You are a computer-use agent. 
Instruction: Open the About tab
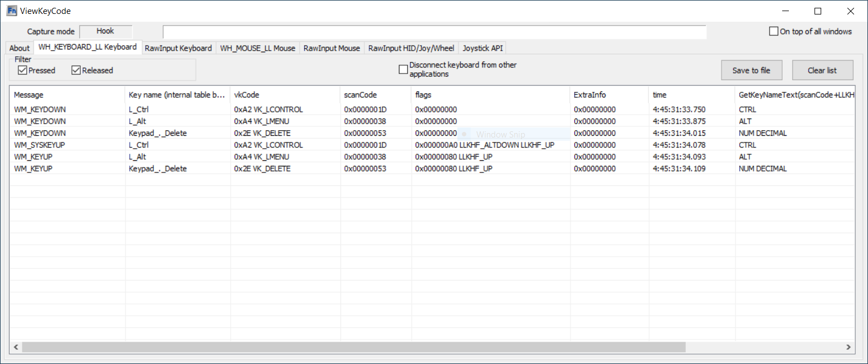[19, 48]
